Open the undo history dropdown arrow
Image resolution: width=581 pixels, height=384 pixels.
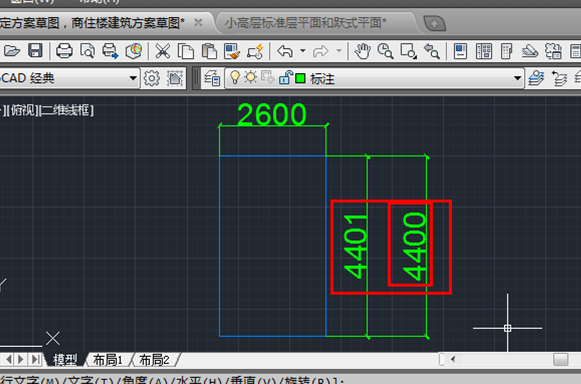pos(303,51)
